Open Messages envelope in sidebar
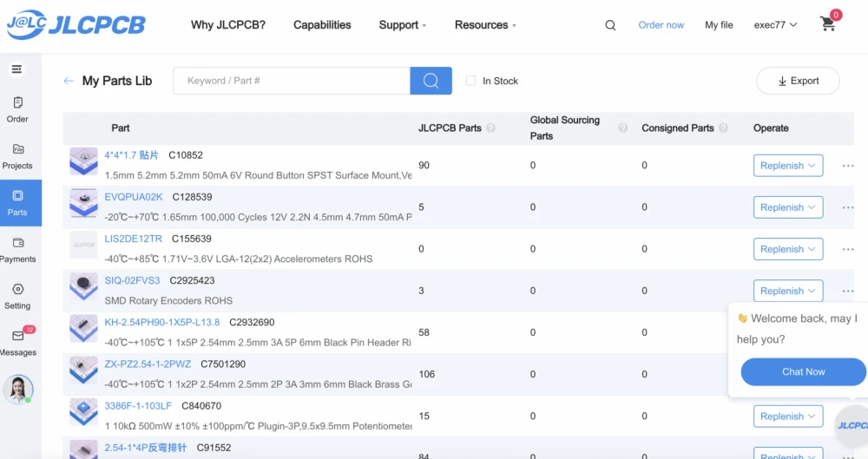 17,342
